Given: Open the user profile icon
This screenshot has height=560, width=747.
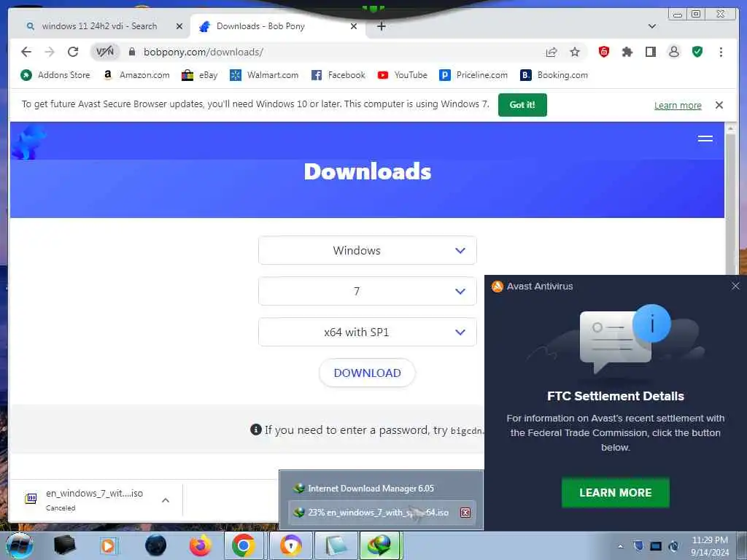Looking at the screenshot, I should coord(673,52).
